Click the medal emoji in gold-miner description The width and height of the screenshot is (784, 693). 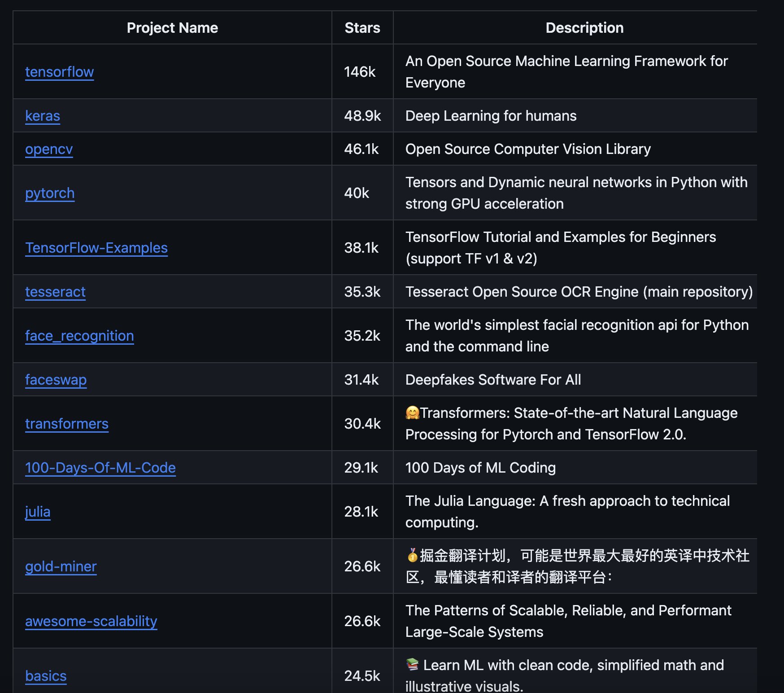tap(412, 555)
